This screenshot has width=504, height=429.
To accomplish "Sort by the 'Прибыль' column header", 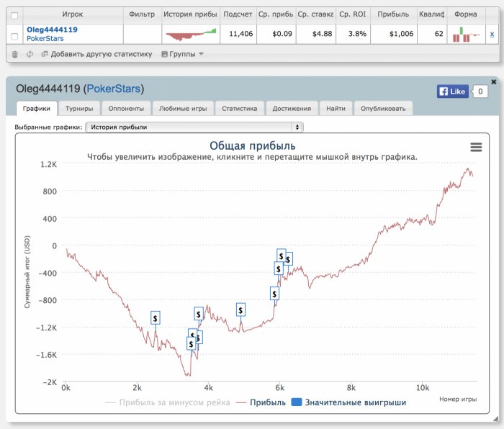I will [x=393, y=14].
